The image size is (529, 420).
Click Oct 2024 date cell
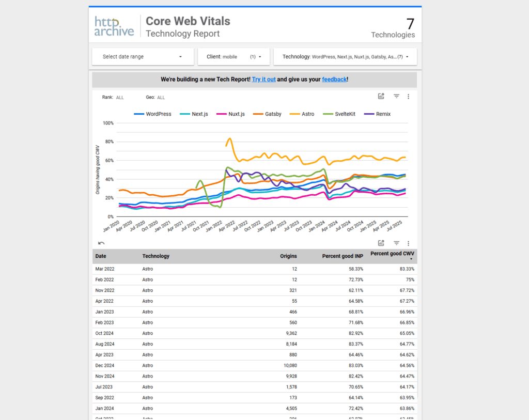click(104, 333)
